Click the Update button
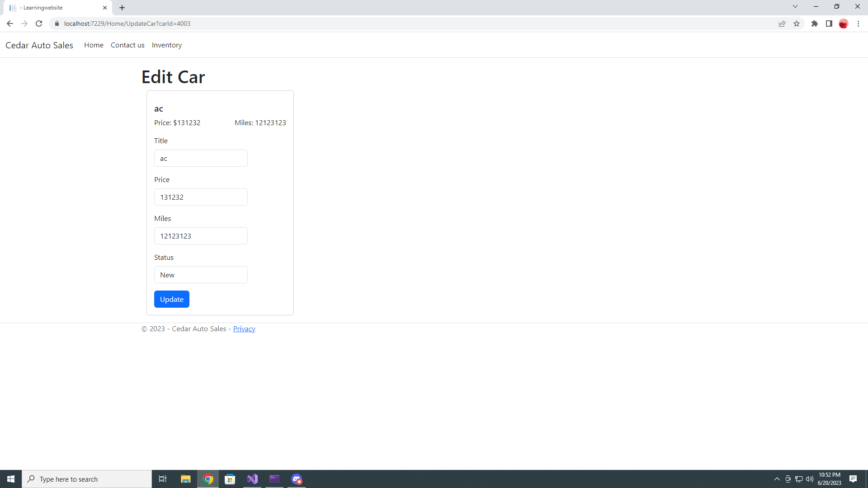The height and width of the screenshot is (488, 868). point(171,299)
